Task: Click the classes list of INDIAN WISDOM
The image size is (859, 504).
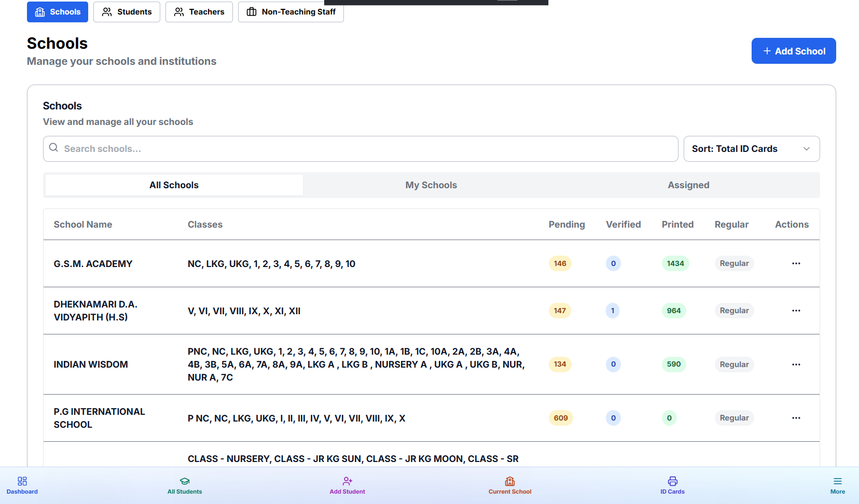Action: click(356, 365)
